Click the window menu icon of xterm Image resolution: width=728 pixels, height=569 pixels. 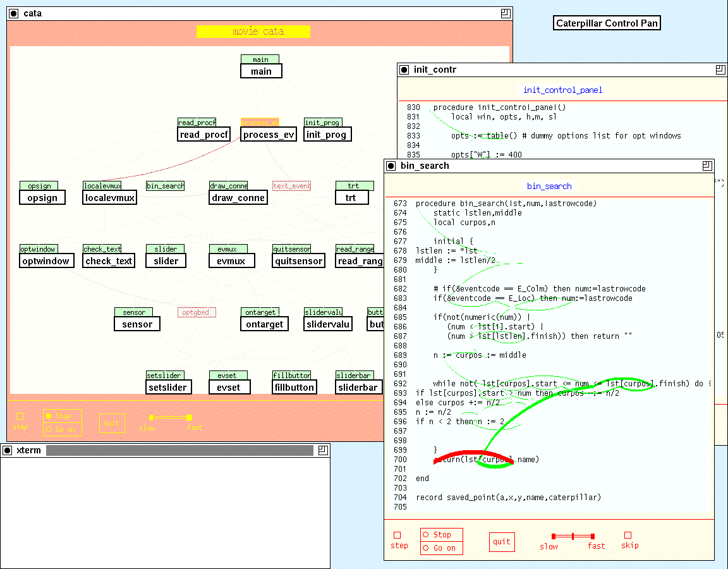pos(8,450)
